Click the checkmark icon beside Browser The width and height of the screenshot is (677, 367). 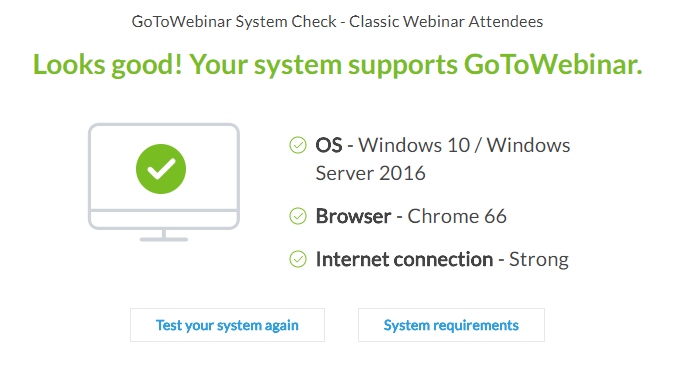click(298, 216)
